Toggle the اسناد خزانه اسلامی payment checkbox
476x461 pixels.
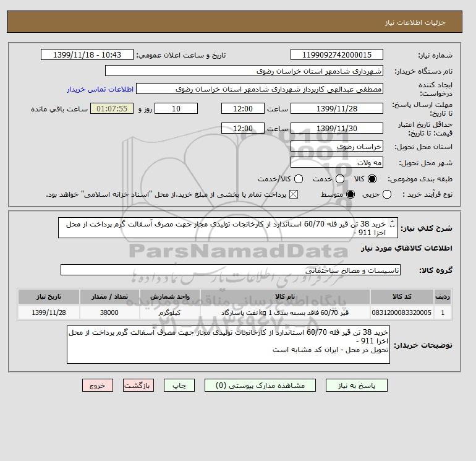click(293, 194)
